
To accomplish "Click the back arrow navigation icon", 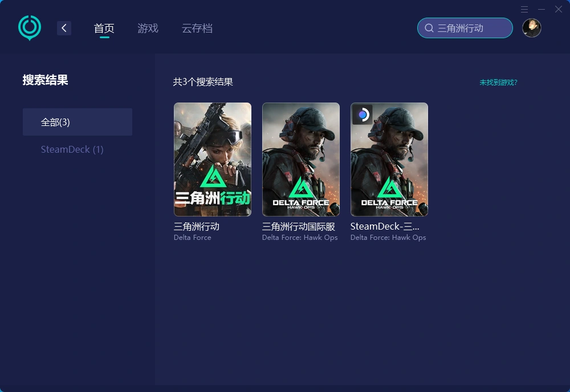I will coord(64,27).
